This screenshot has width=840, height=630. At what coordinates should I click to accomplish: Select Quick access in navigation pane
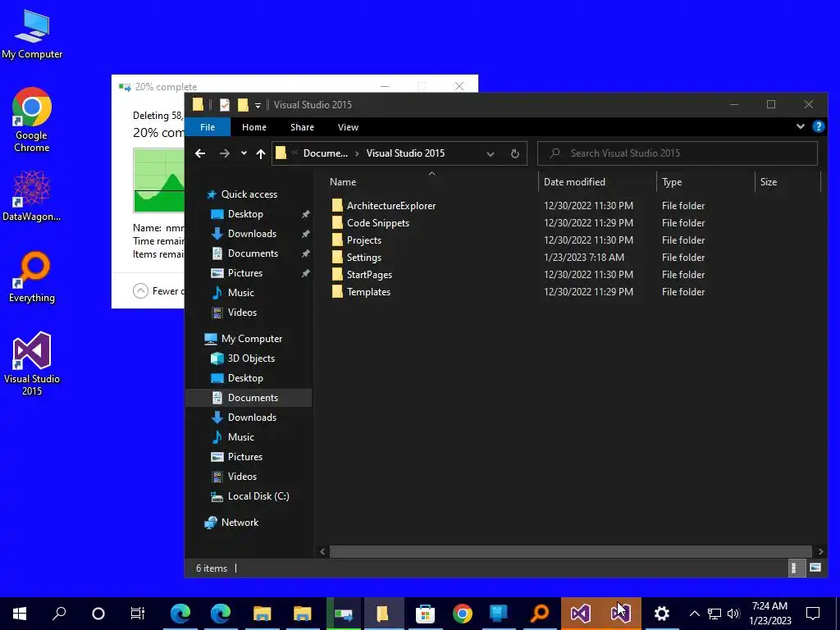(242, 194)
